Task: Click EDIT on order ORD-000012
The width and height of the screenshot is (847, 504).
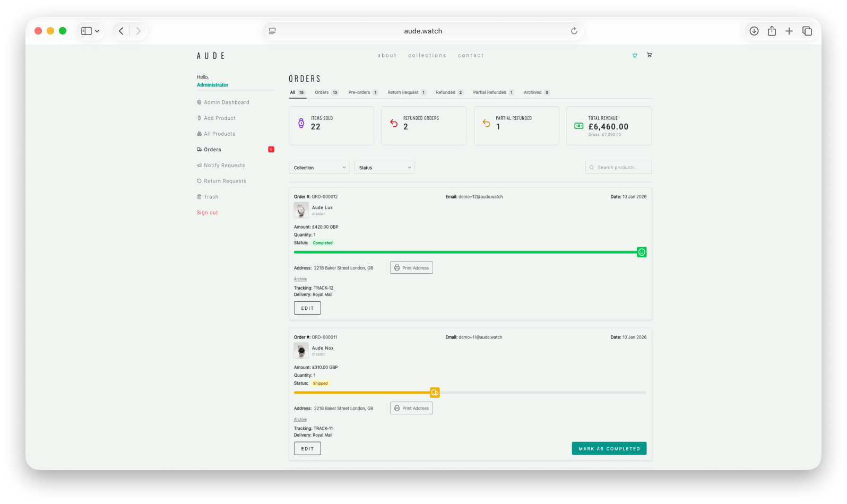Action: [307, 308]
